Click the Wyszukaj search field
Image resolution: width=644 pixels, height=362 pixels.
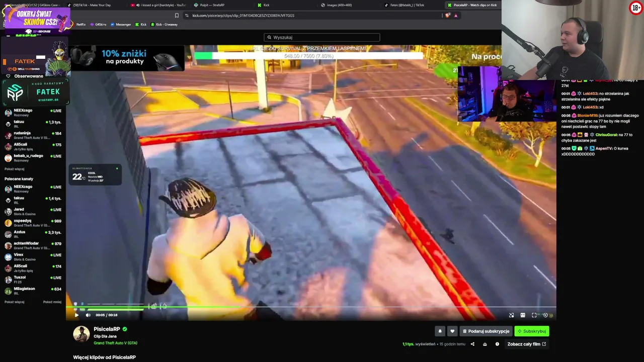(x=322, y=37)
